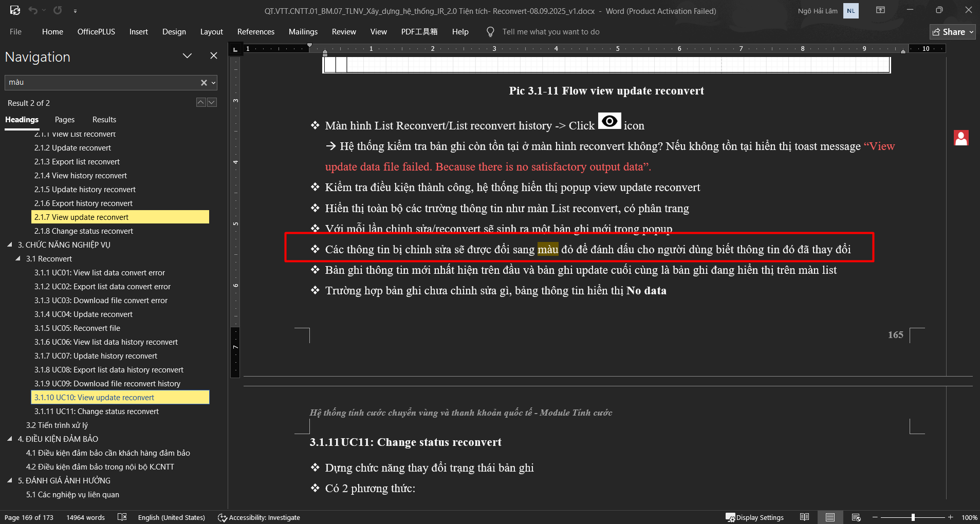The height and width of the screenshot is (524, 980).
Task: Collapse '3. CHỨC NĂNG NGHIỆP VỤ' heading
Action: tap(10, 245)
